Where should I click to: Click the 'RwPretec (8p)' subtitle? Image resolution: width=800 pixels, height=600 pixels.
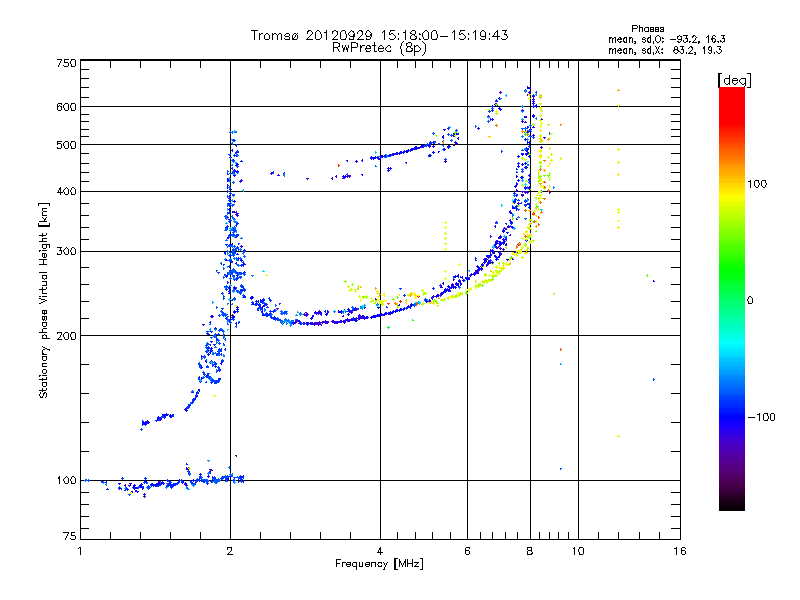pos(379,48)
